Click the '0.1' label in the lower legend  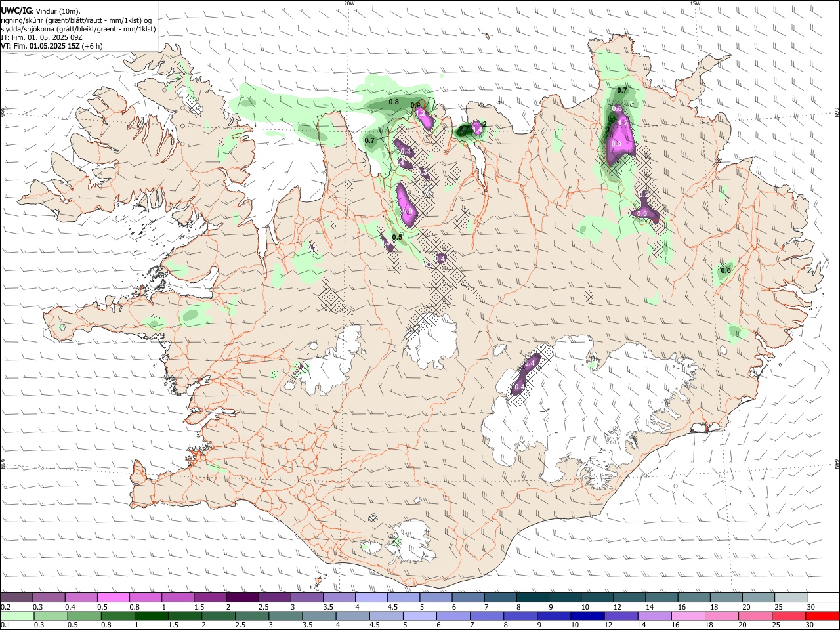(5, 625)
